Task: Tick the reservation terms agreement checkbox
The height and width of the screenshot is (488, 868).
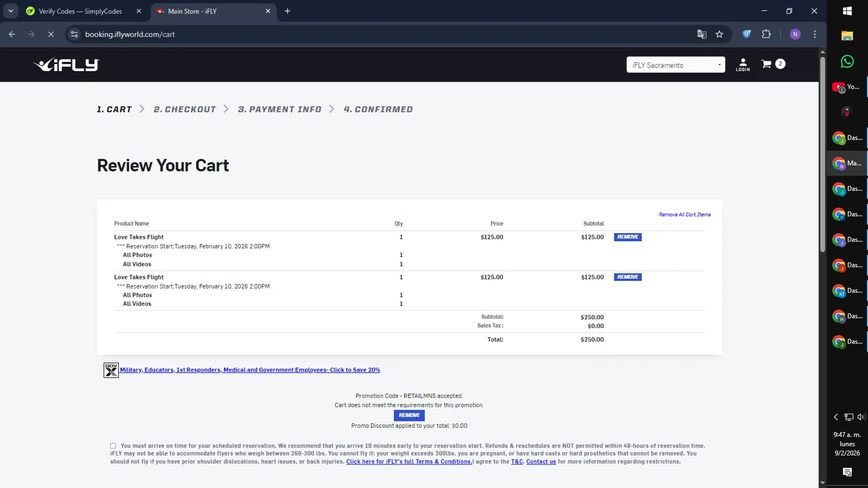Action: (x=113, y=446)
